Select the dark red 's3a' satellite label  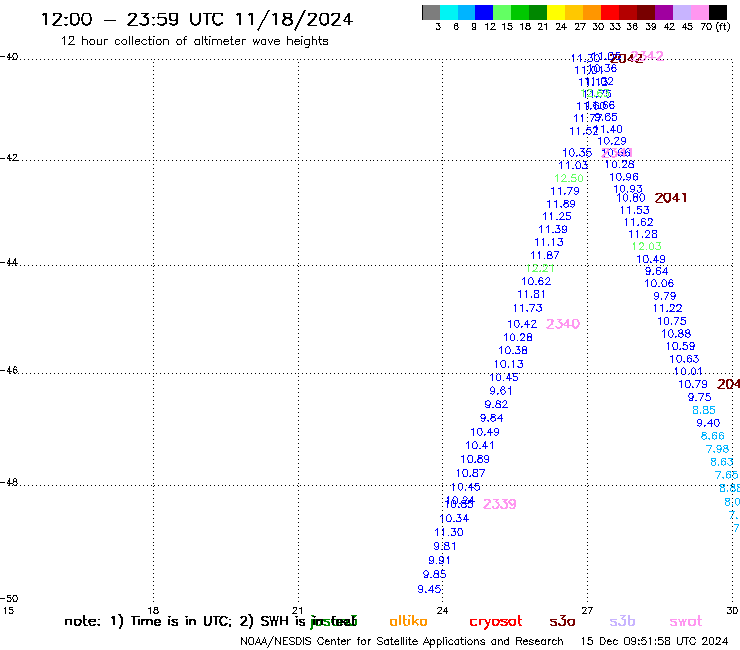(562, 621)
